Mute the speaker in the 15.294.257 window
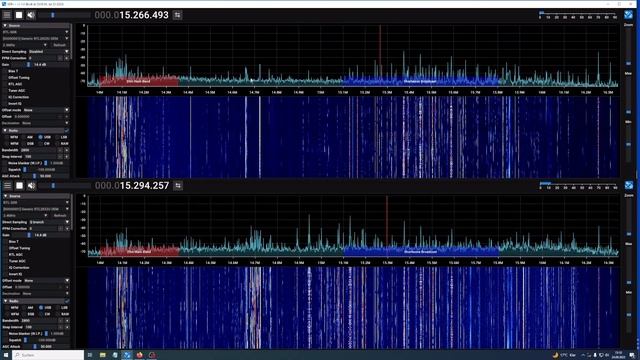The width and height of the screenshot is (640, 360). tap(31, 186)
